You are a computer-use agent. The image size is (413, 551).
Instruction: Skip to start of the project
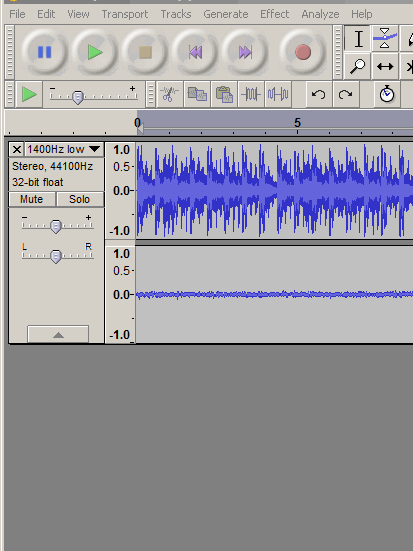point(195,52)
